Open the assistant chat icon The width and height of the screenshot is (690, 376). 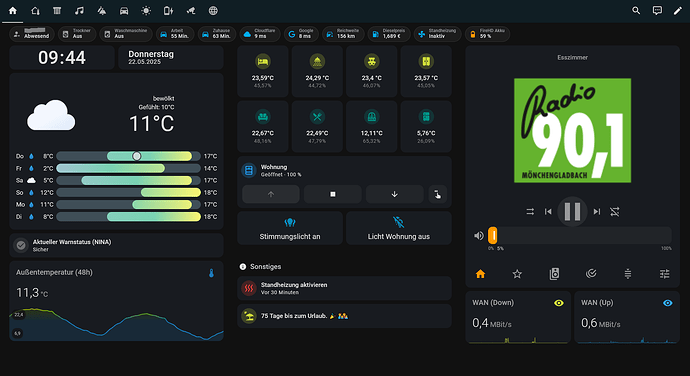657,11
